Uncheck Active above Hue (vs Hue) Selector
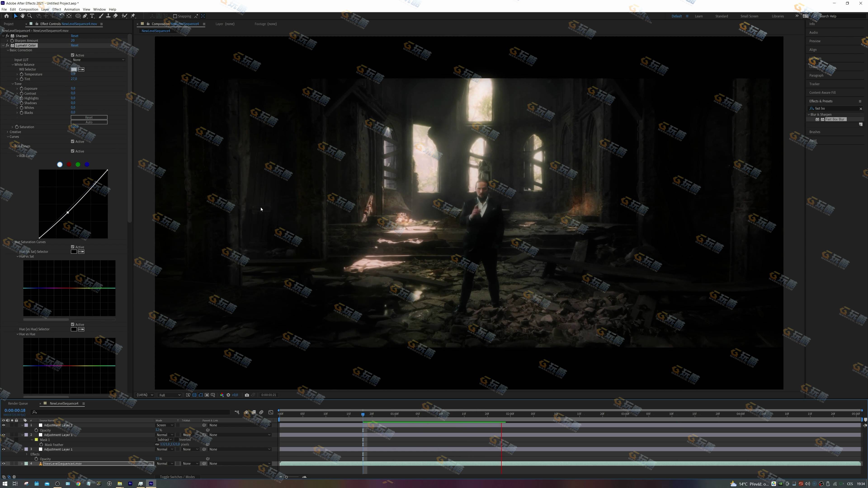Screen dimensions: 868x488 pyautogui.click(x=72, y=324)
